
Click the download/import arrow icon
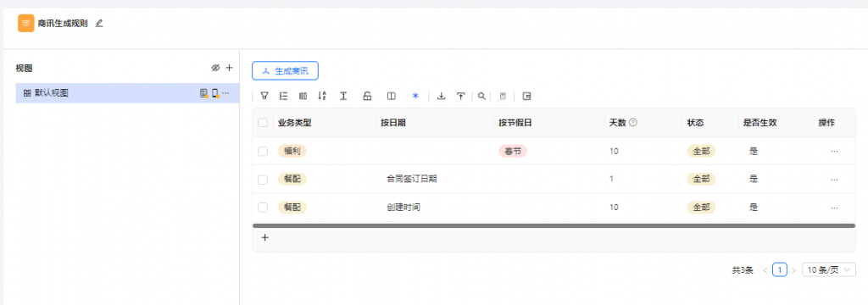click(441, 96)
